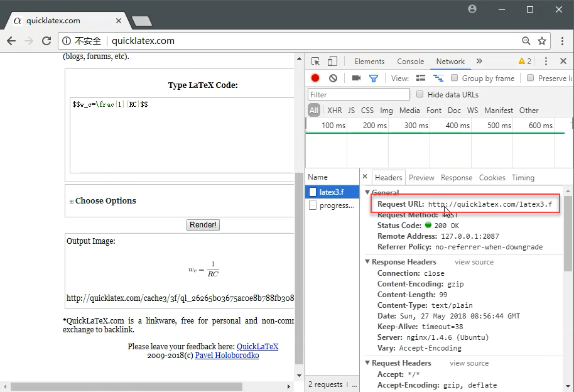Filter requests by Font
574x392 pixels.
(x=434, y=111)
